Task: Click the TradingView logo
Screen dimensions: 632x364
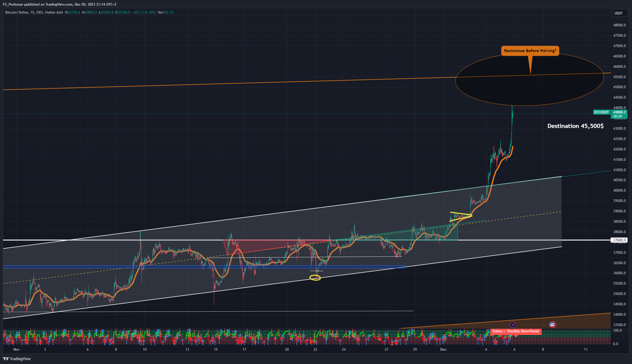Action: (x=17, y=359)
